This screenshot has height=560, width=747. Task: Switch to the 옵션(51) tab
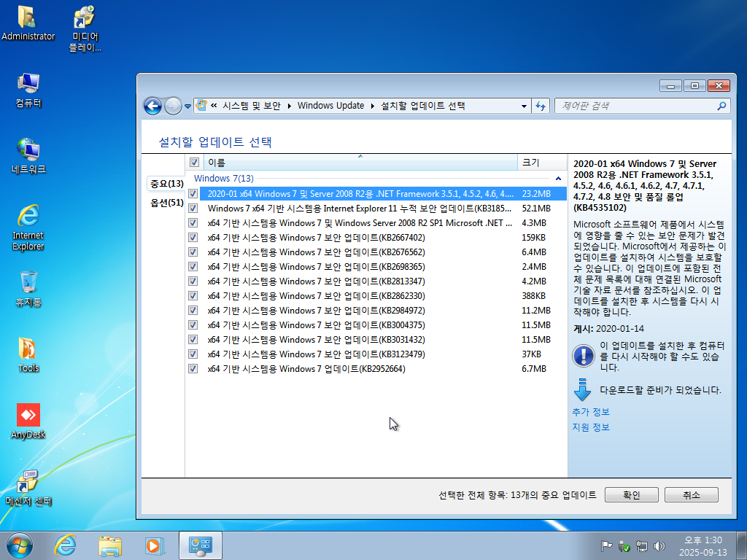[x=166, y=203]
